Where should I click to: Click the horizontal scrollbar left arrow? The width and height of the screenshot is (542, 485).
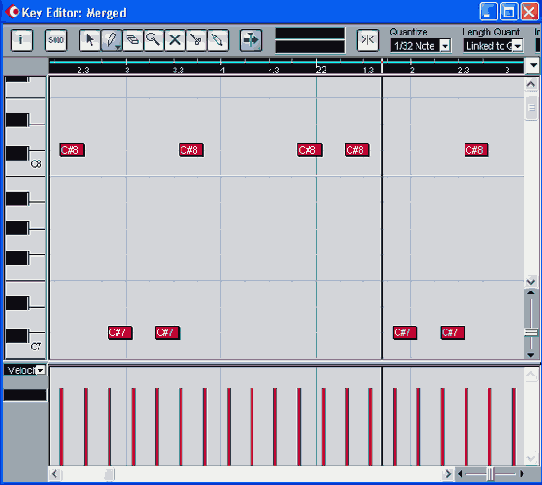(x=55, y=474)
